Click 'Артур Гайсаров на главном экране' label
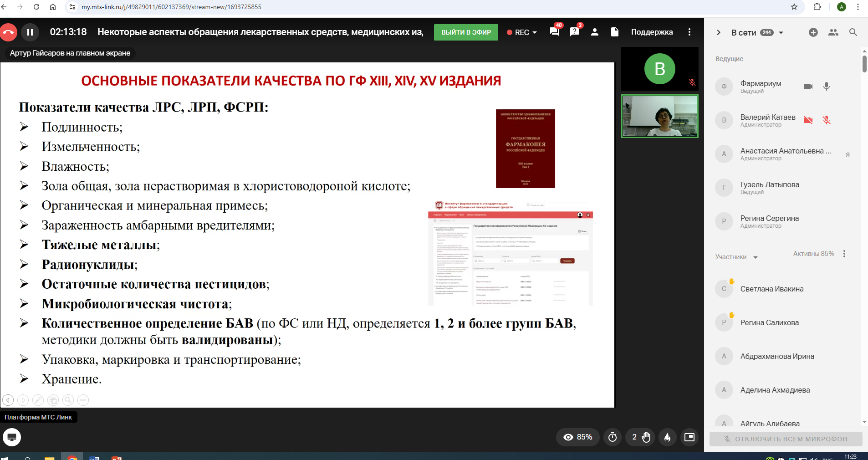Viewport: 868px width, 460px height. click(x=70, y=53)
